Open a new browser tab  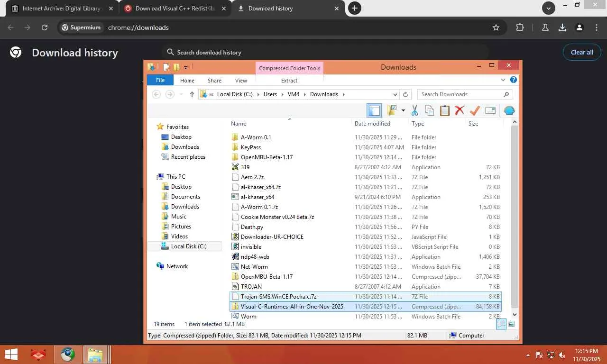point(354,8)
